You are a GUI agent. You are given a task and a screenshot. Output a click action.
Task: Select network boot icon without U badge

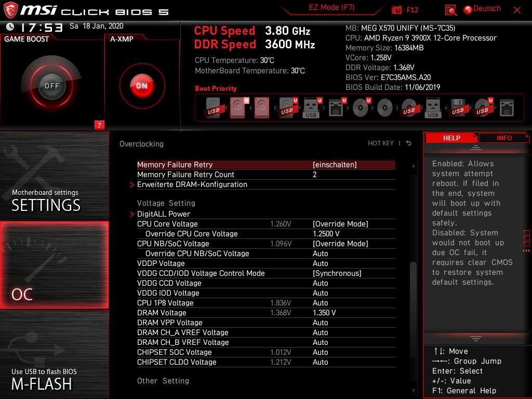coord(507,108)
